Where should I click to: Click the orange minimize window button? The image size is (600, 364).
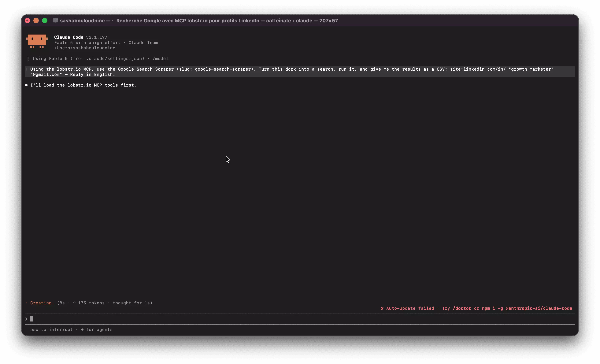[x=36, y=21]
